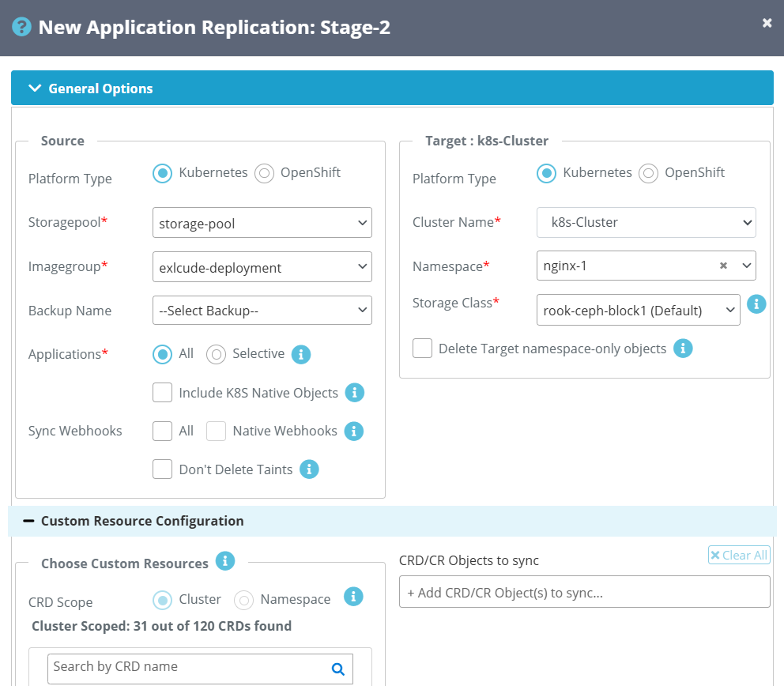
Task: Open the help question-mark icon in the header
Action: 21,27
